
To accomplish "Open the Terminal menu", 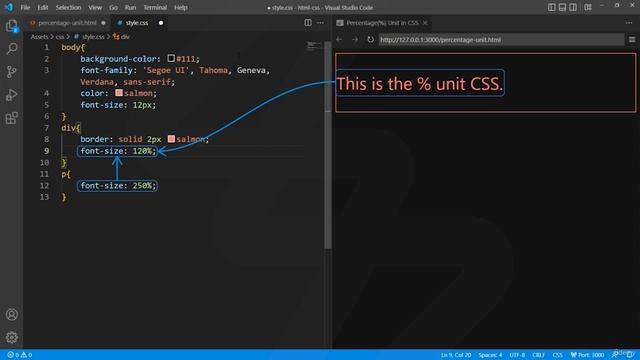I will coord(155,7).
